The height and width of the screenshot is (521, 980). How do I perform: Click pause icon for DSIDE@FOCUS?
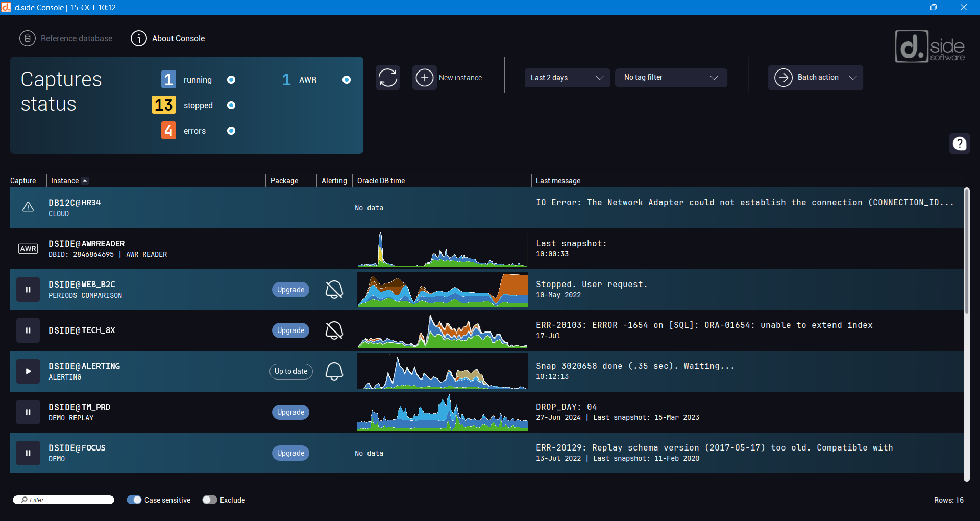pos(28,453)
